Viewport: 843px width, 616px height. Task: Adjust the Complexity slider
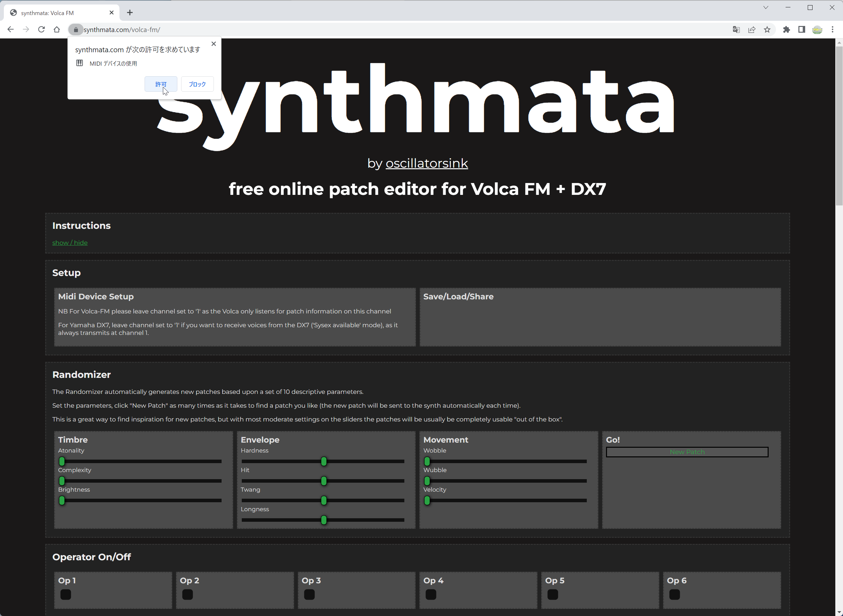(140, 481)
